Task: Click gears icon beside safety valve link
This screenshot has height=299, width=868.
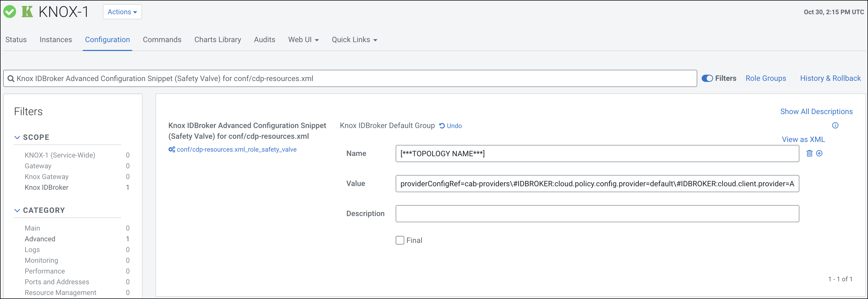Action: [x=172, y=149]
